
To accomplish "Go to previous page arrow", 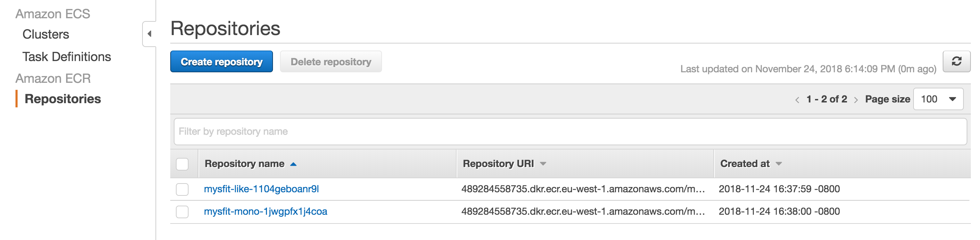I will 797,100.
